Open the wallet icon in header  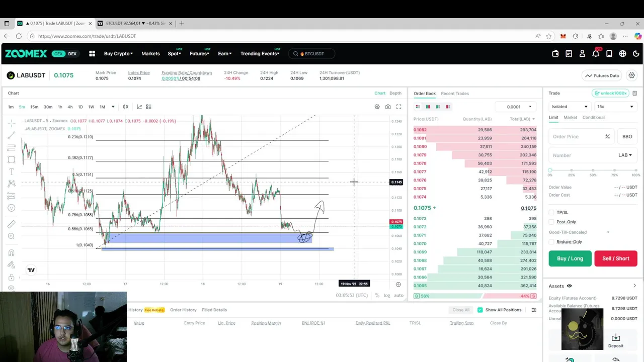[x=555, y=54]
